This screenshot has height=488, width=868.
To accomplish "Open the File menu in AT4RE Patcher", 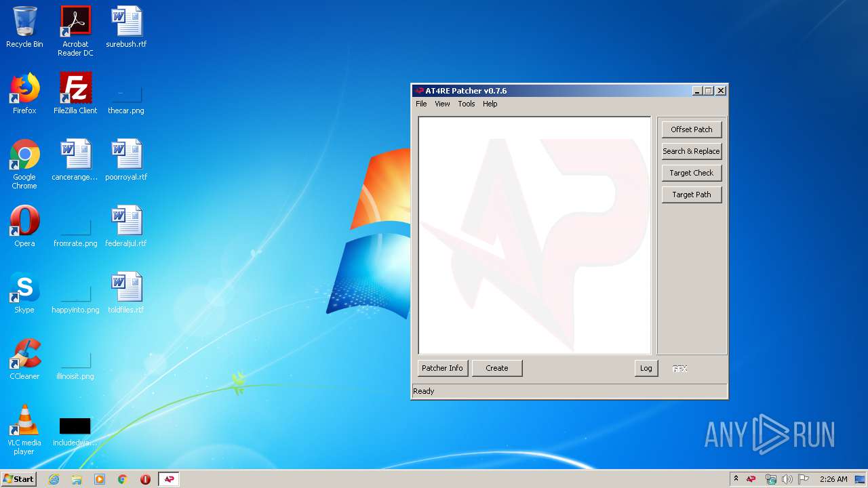I will click(421, 104).
